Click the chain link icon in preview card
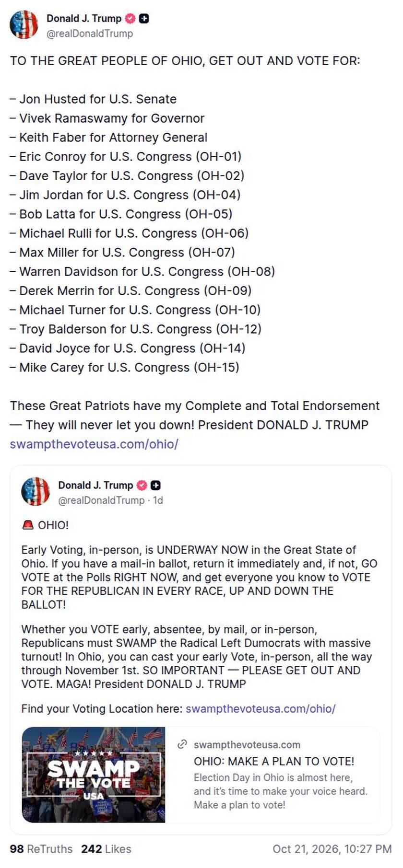 (x=182, y=744)
